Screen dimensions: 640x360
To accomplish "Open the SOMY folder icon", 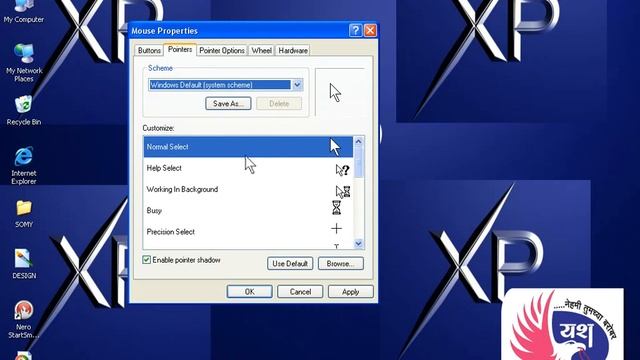I will point(24,213).
